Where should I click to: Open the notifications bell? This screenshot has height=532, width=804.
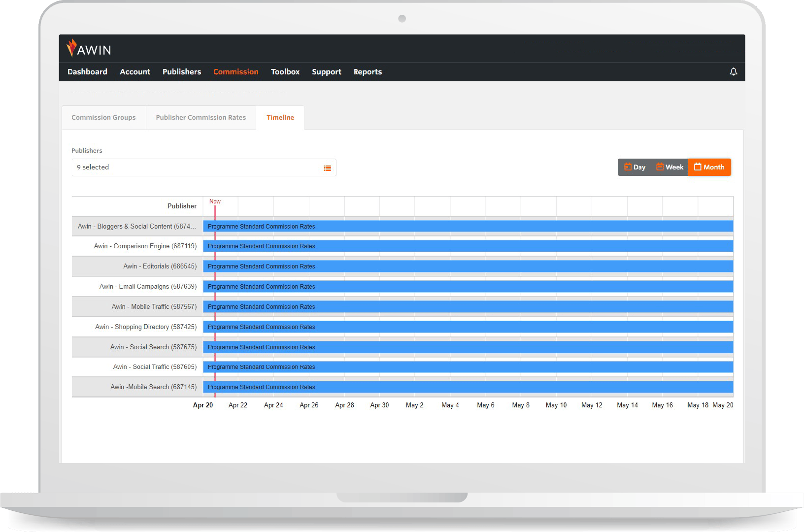[733, 72]
